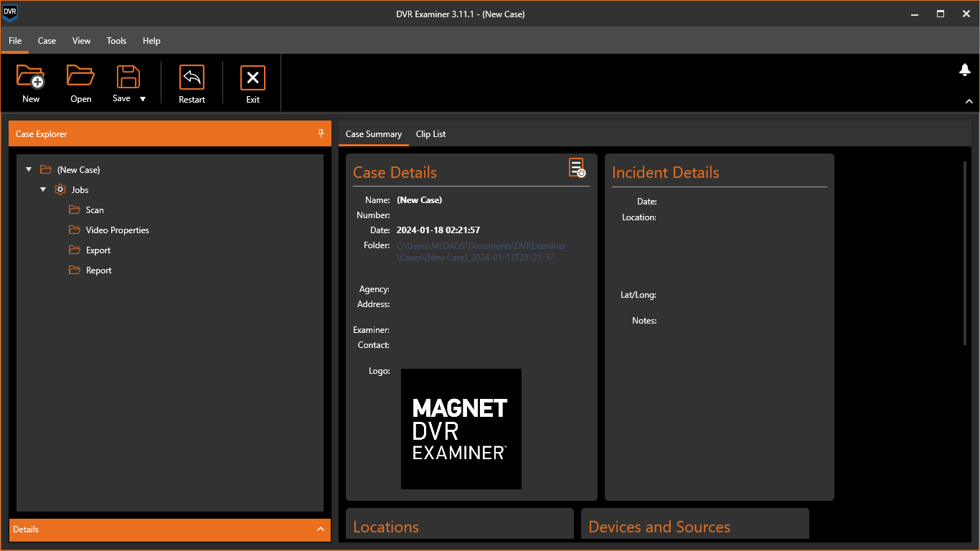
Task: Edit case details with document icon
Action: click(x=577, y=168)
